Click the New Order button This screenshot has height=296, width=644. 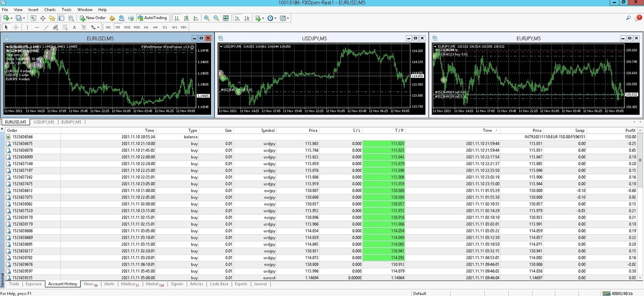(x=93, y=18)
